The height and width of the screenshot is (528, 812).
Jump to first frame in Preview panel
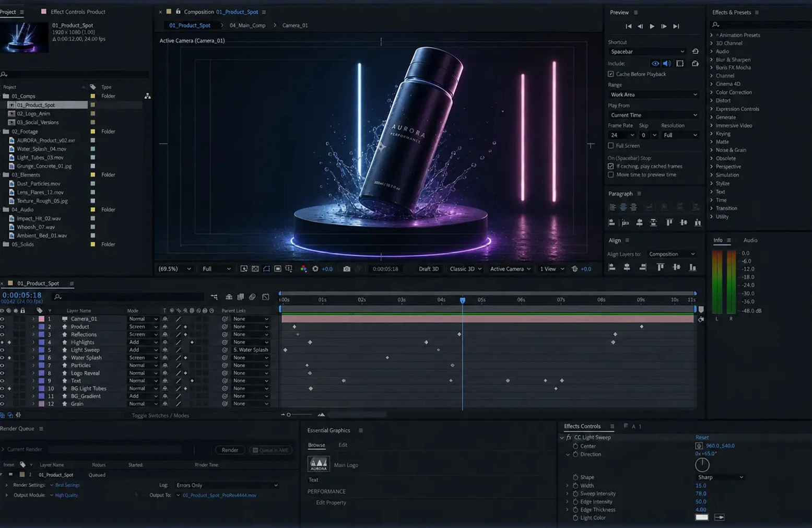tap(629, 26)
